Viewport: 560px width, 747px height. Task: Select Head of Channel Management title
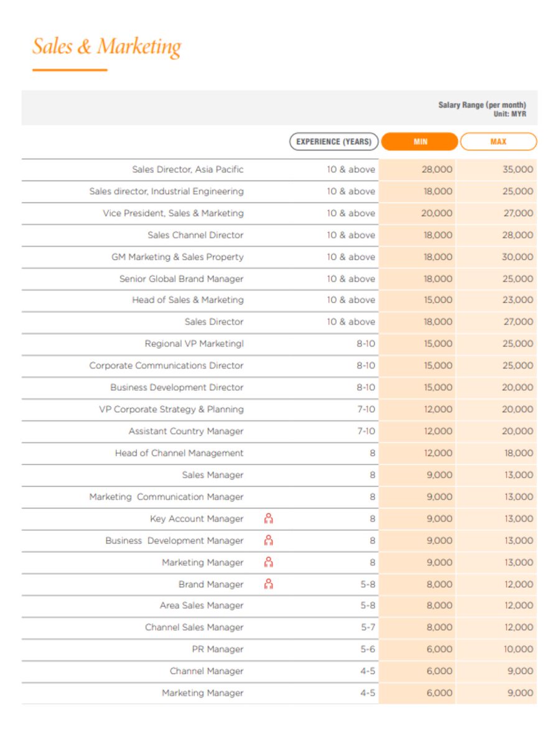tap(179, 453)
